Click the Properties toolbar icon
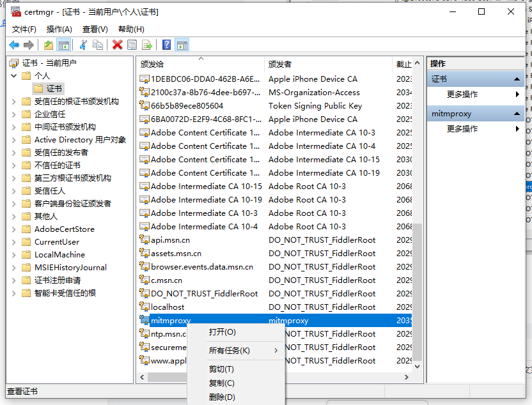 pos(132,45)
